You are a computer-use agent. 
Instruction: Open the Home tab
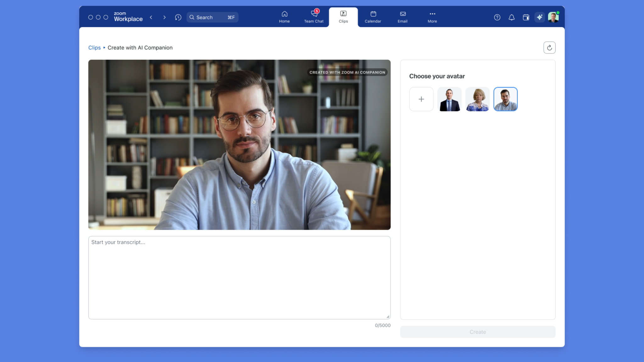tap(284, 17)
